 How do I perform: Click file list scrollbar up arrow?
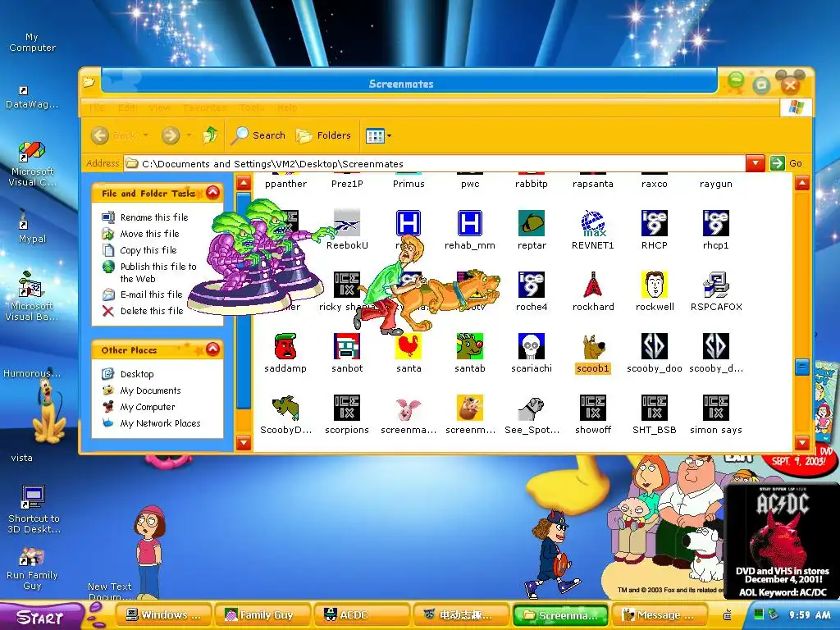(x=802, y=184)
